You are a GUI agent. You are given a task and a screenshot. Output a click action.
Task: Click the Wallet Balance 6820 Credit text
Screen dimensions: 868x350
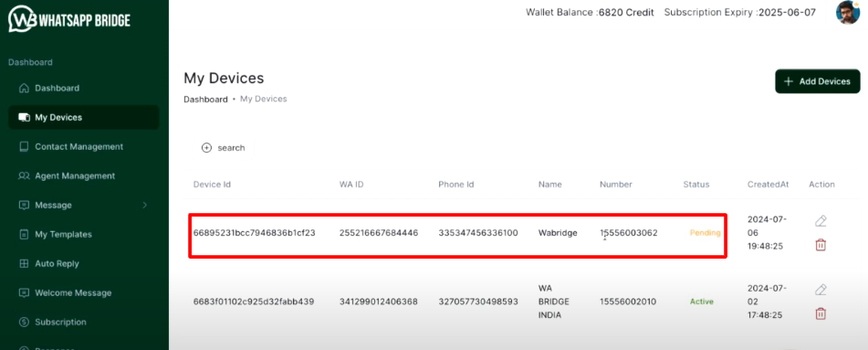[x=590, y=12]
